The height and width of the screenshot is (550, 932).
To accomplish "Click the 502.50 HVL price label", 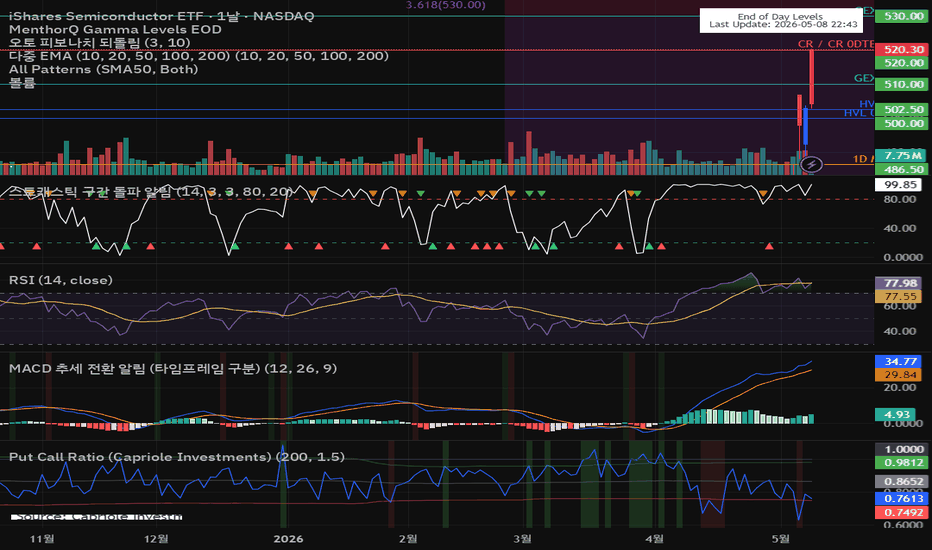I will tap(903, 110).
